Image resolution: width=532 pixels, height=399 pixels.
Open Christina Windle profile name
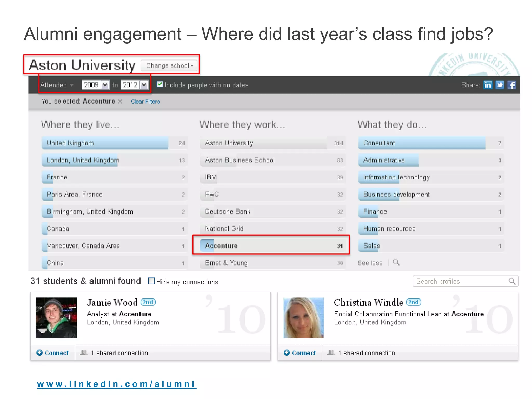pyautogui.click(x=368, y=302)
